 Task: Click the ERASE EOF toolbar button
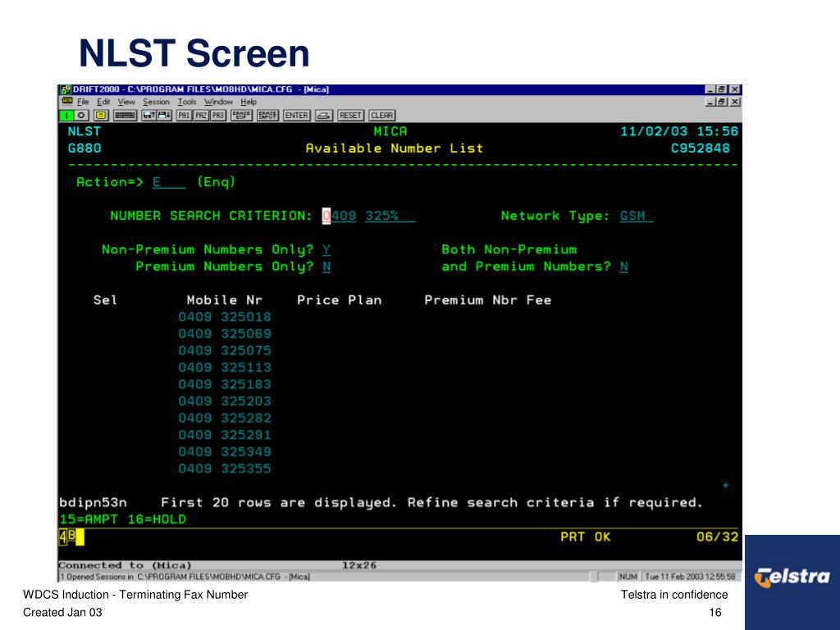point(241,115)
